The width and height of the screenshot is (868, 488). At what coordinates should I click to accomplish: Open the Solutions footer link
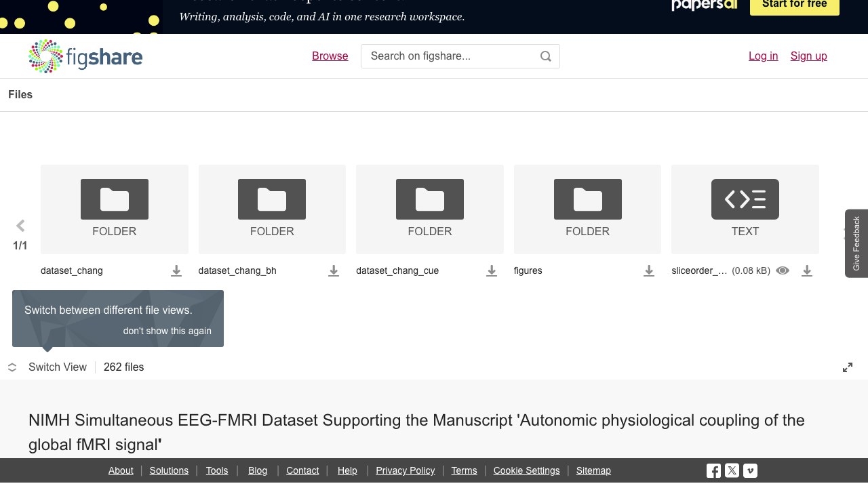pos(169,470)
